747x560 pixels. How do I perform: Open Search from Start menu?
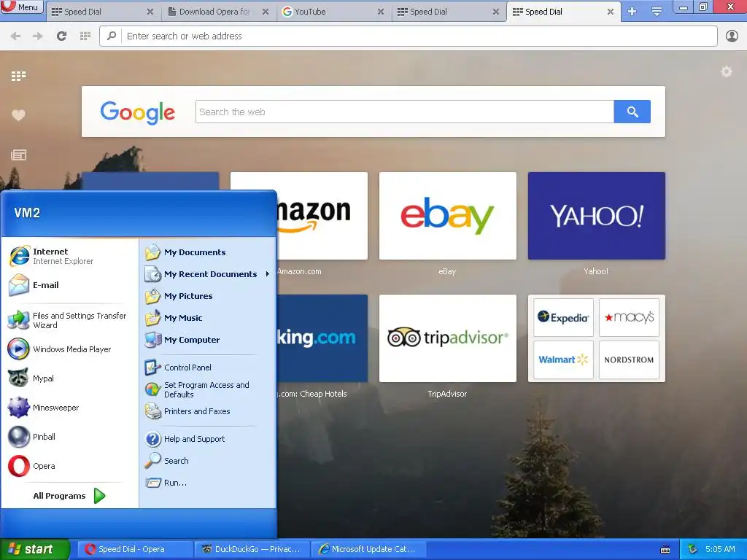(x=208, y=461)
